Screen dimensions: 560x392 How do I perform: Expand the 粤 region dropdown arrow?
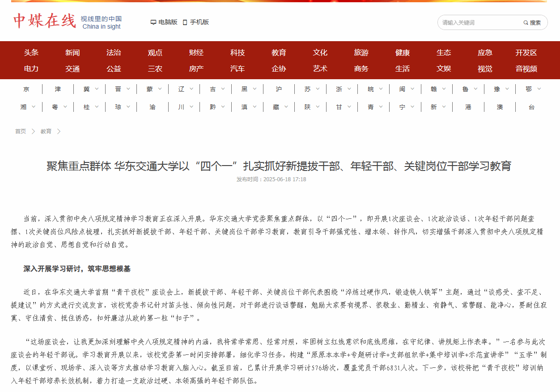tap(65, 107)
